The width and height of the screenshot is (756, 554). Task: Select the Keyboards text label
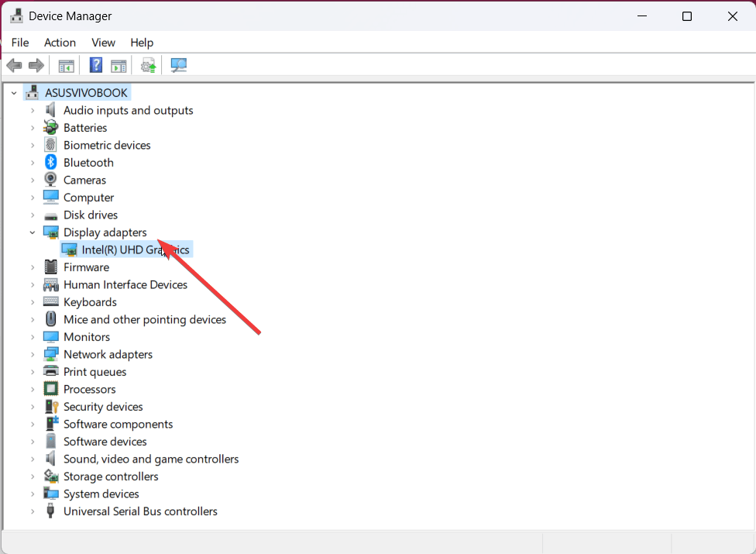point(90,302)
